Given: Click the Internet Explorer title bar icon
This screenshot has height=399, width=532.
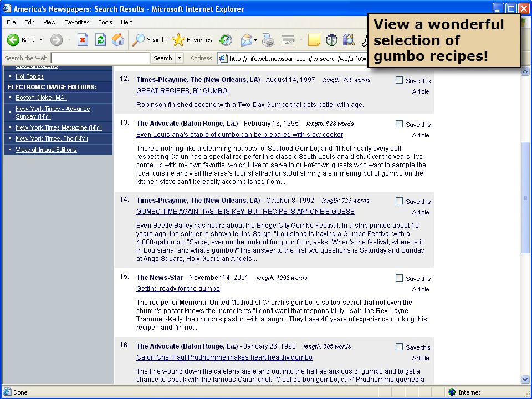Looking at the screenshot, I should 7,8.
